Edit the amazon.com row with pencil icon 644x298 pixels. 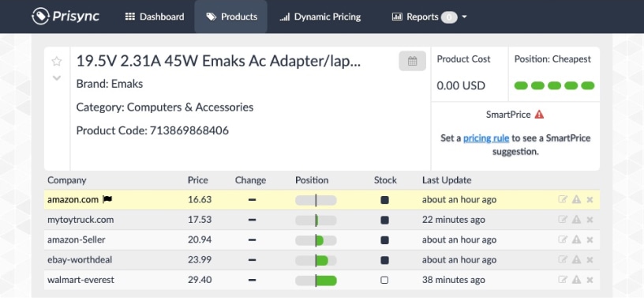pyautogui.click(x=563, y=200)
